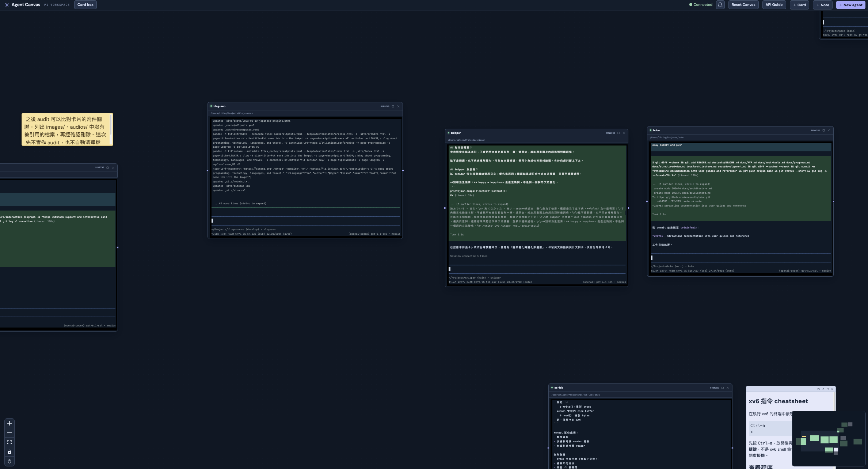Close the os-lab agent card
Screen dimensions: 868x469
click(x=727, y=388)
